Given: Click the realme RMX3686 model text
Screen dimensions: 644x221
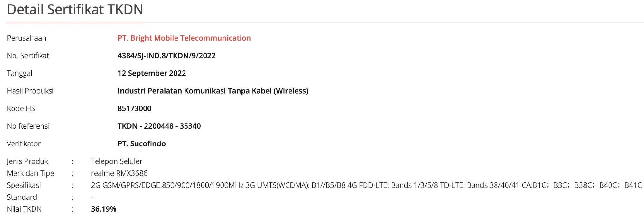Looking at the screenshot, I should click(119, 173).
